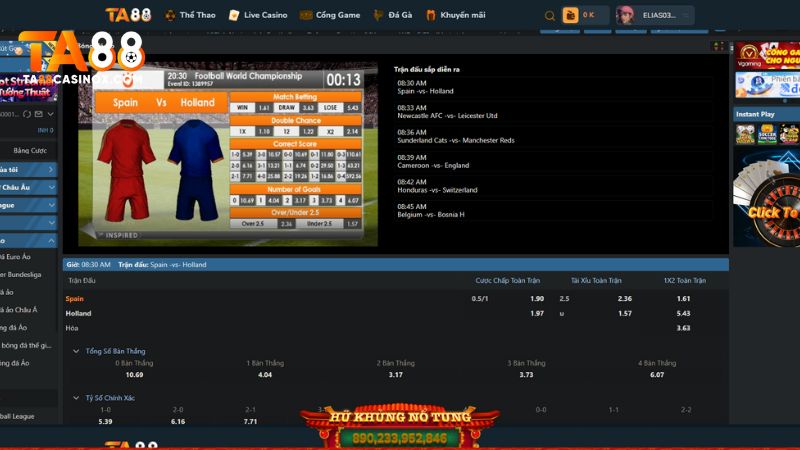Bet Holland 1X2 odds 5.43
Viewport: 800px width, 450px height.
coord(683,314)
